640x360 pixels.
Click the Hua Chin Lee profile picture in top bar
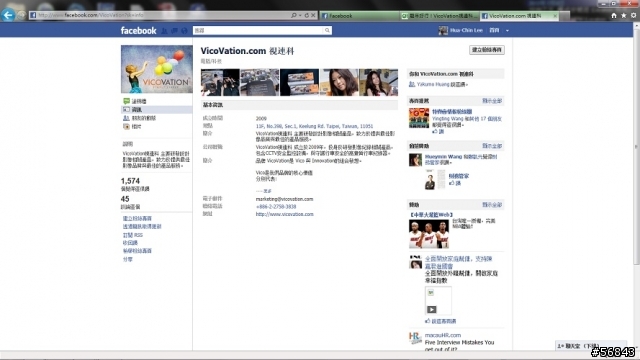click(x=443, y=31)
